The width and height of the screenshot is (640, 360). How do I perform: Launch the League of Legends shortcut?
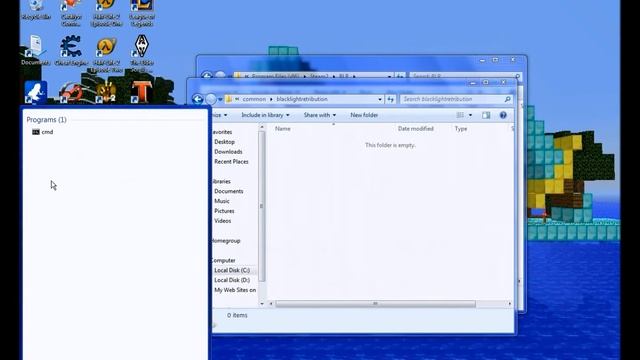click(142, 13)
